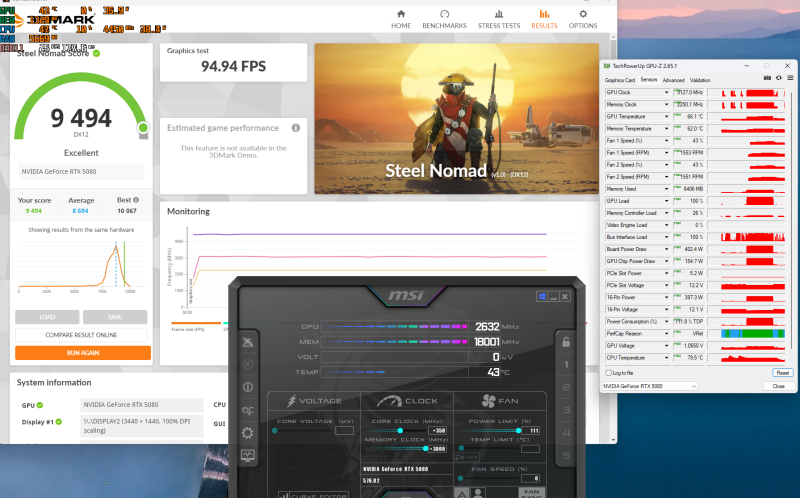Expand Memory Used sensor dropdown
Viewport: 800px width, 498px height.
tap(666, 189)
